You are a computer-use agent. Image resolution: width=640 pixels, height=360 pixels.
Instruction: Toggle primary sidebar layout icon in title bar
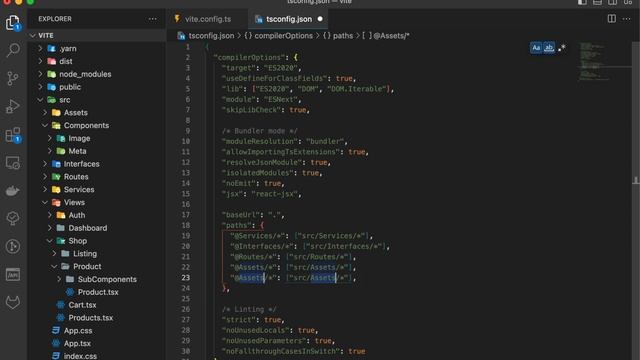click(582, 2)
